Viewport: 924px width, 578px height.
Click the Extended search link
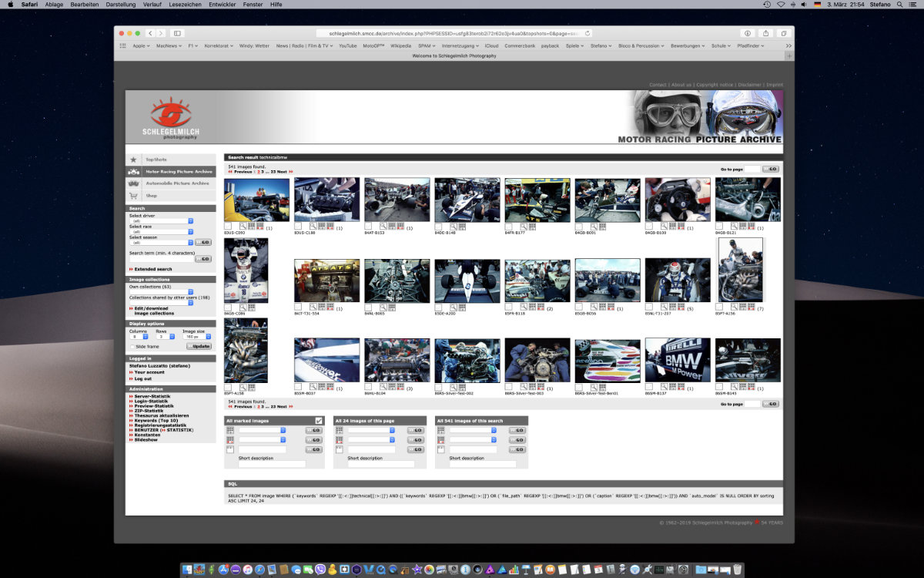pos(152,269)
